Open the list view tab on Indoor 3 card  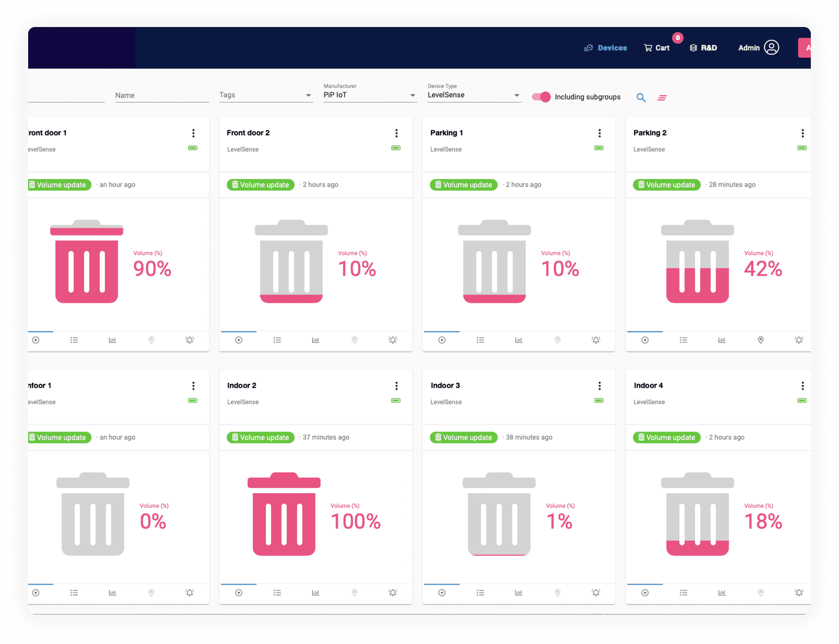pos(480,593)
